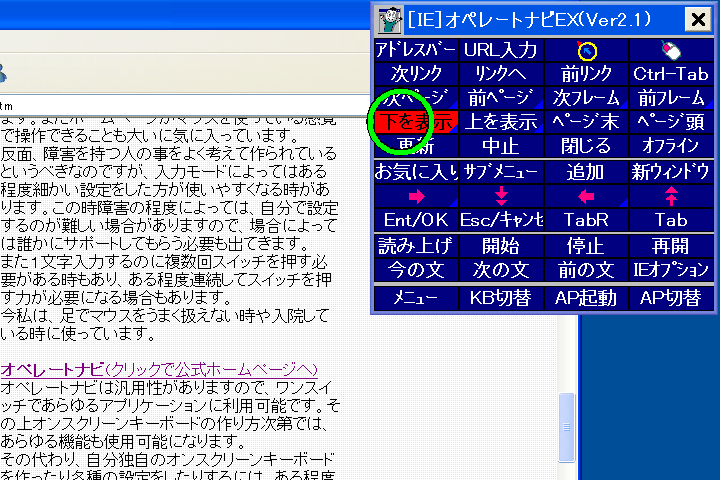Select the 前ページ button
720x480 pixels.
coord(501,98)
